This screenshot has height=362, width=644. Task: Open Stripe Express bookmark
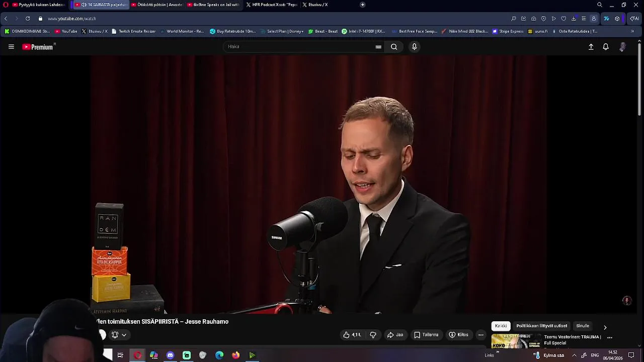[x=508, y=31]
